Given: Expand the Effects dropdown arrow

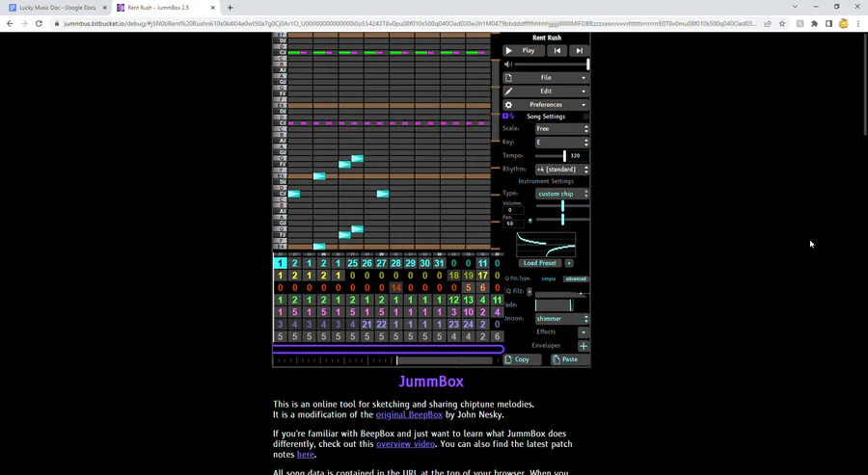Looking at the screenshot, I should click(x=583, y=332).
